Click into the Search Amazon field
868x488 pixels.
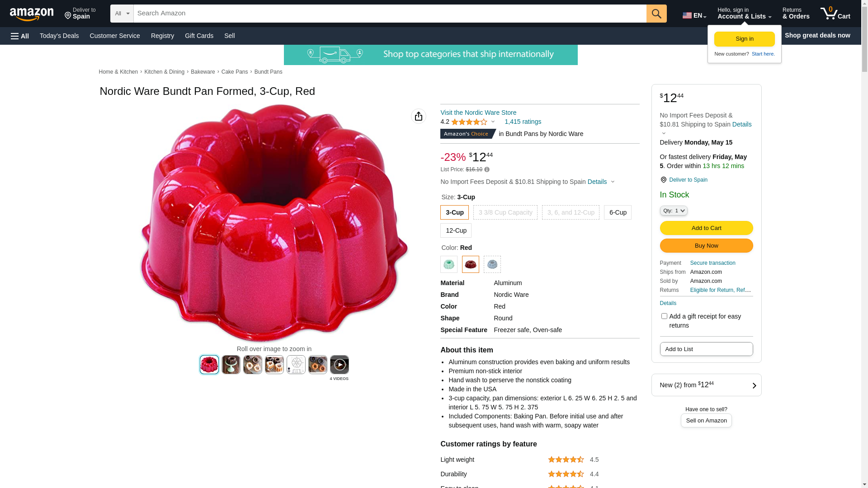390,14
